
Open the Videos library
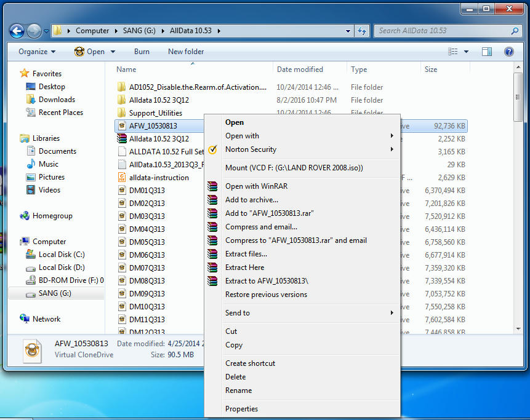(49, 190)
